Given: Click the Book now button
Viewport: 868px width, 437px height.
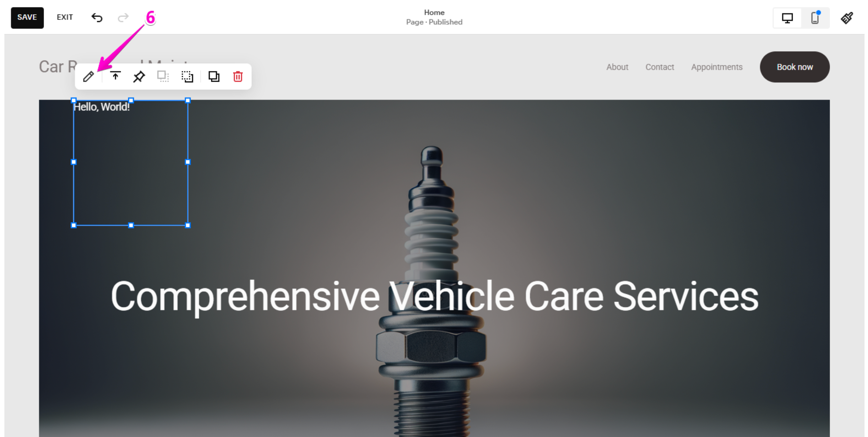Looking at the screenshot, I should pyautogui.click(x=795, y=67).
